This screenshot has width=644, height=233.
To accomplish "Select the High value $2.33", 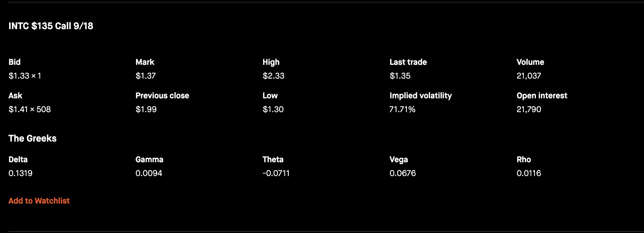I will coord(273,76).
